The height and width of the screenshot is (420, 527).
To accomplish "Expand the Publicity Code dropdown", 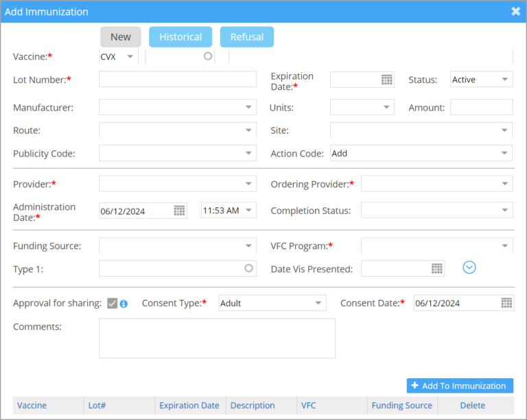I will (x=178, y=153).
